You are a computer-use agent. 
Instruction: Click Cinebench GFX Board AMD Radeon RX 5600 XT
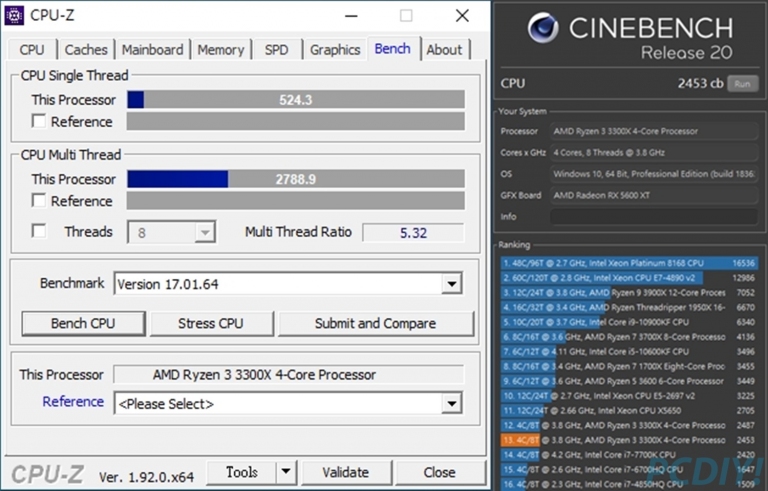click(654, 196)
